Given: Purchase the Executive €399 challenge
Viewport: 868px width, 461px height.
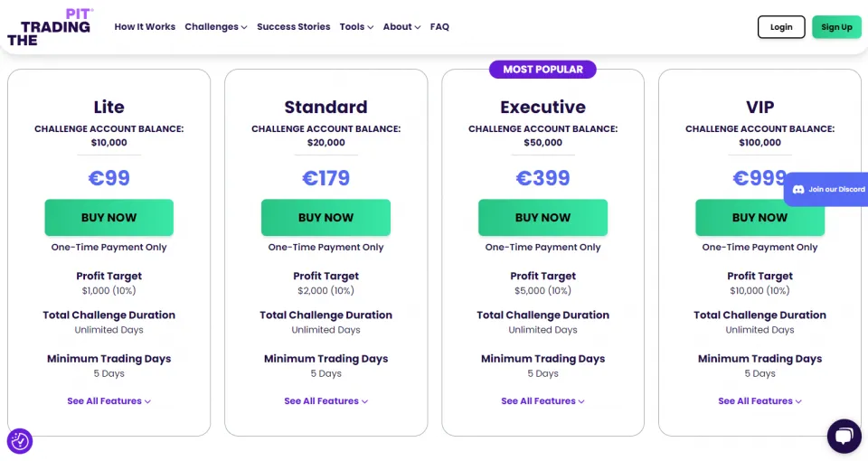Looking at the screenshot, I should tap(542, 218).
